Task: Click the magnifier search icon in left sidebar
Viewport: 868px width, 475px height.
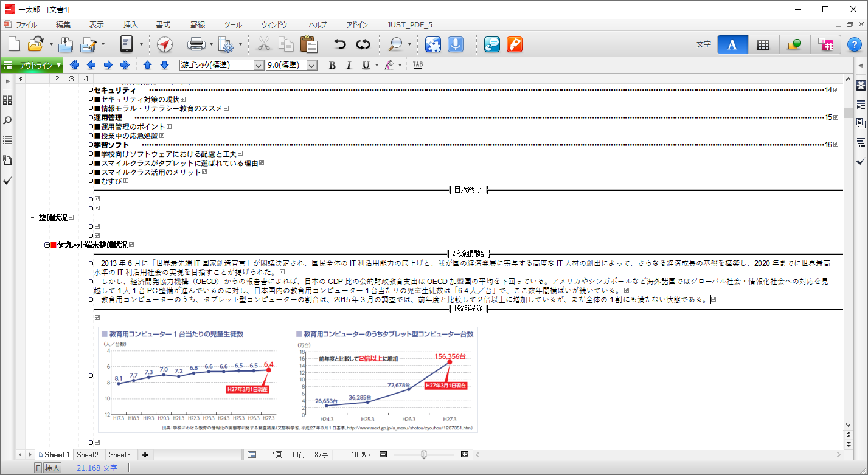Action: coord(8,120)
